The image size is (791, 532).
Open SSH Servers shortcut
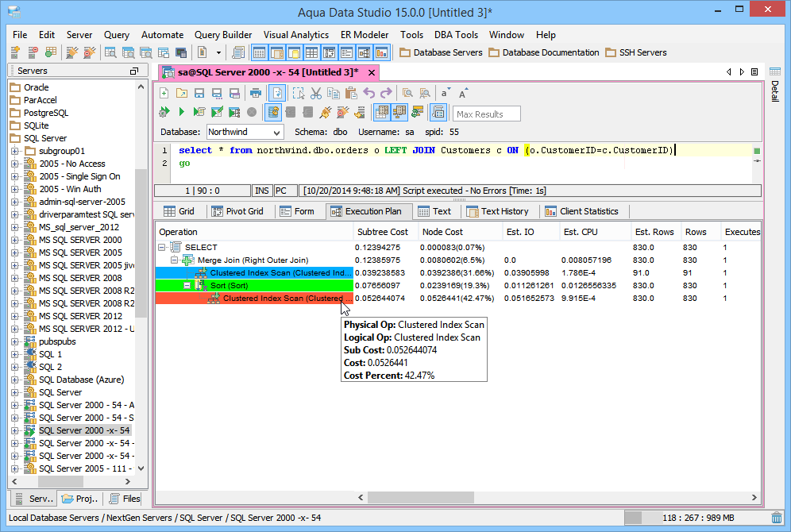(x=635, y=52)
